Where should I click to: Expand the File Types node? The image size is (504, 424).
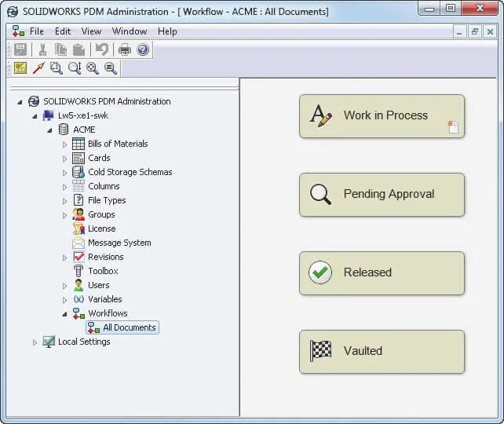coord(64,201)
